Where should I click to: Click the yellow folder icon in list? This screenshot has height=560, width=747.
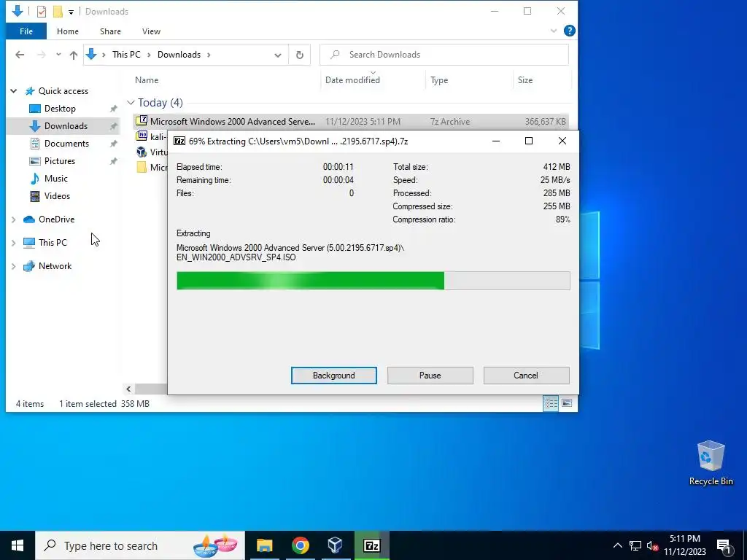coord(142,167)
